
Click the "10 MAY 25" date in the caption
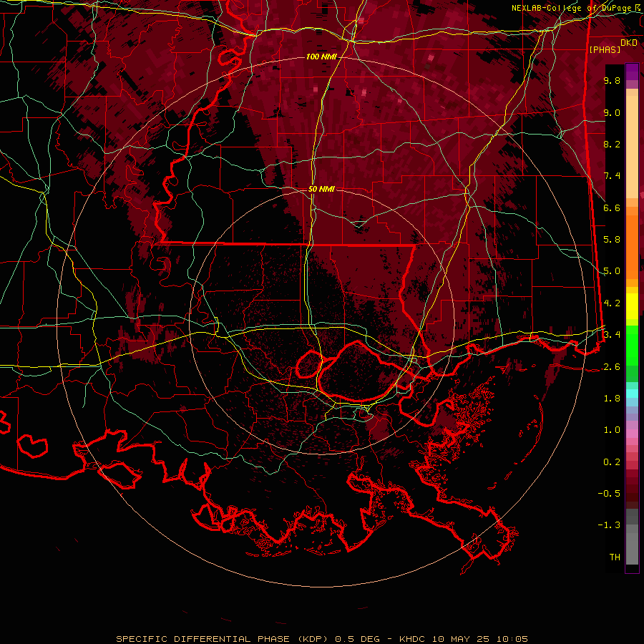(x=460, y=639)
